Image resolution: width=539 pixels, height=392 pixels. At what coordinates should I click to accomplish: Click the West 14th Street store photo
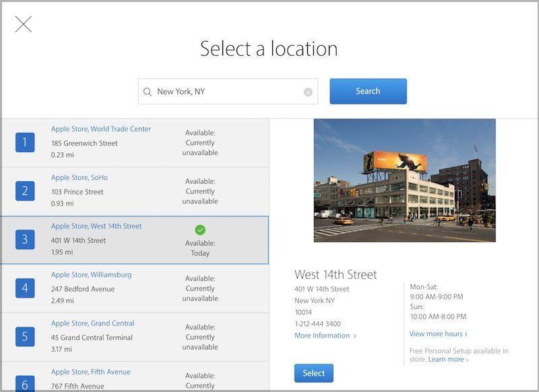tap(404, 181)
